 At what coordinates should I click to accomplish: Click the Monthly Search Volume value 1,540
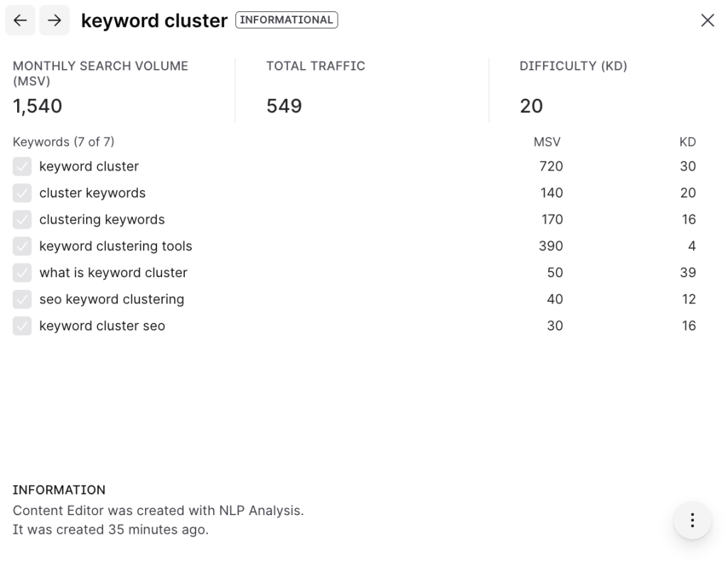[38, 107]
